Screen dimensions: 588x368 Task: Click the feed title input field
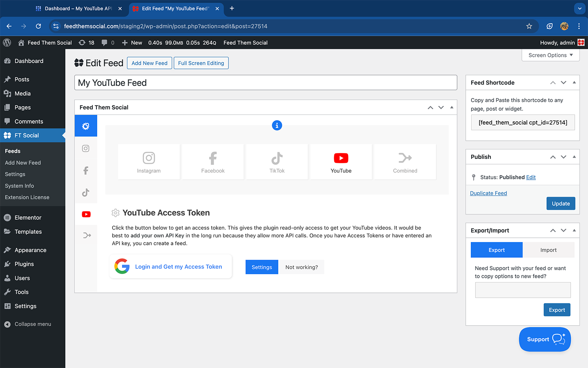pos(266,82)
